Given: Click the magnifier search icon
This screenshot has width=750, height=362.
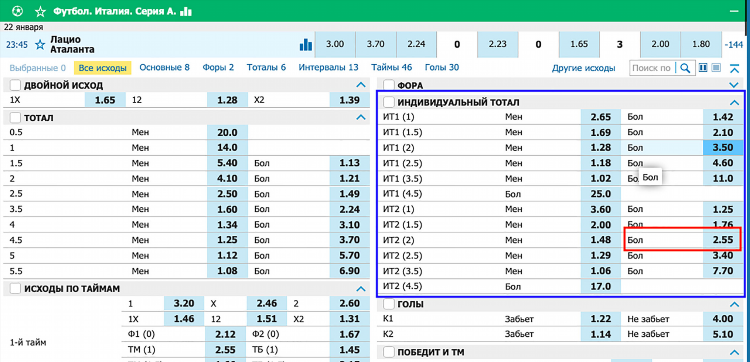Looking at the screenshot, I should coord(684,68).
